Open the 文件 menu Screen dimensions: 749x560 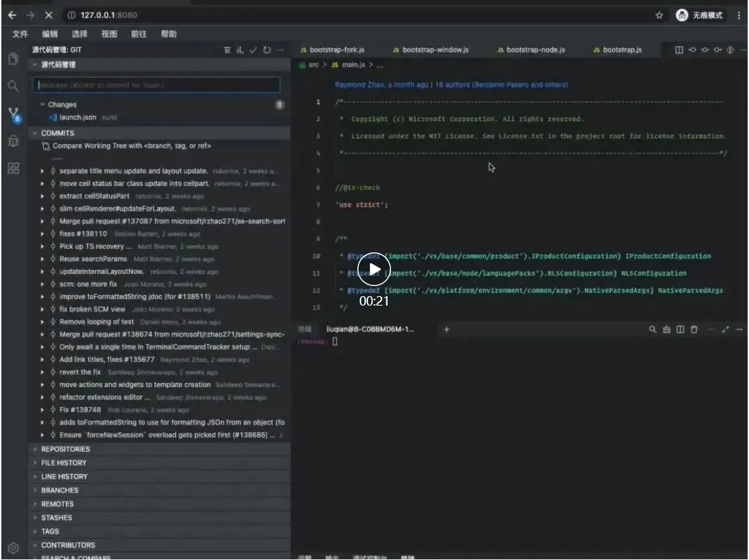point(20,34)
